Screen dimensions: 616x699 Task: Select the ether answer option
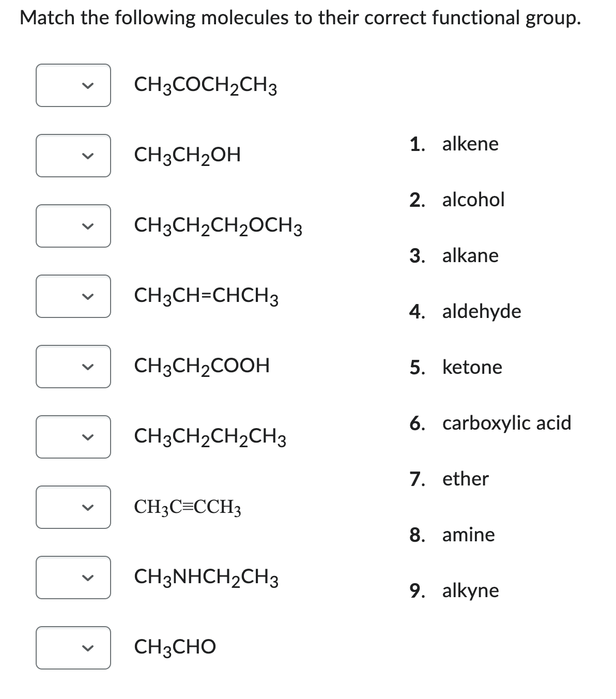pyautogui.click(x=465, y=479)
